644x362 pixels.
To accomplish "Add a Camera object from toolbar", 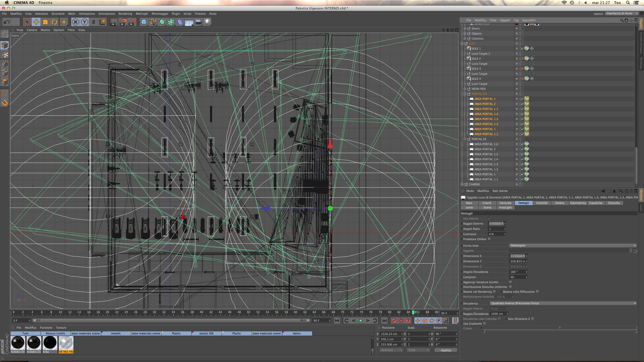I will point(198,22).
